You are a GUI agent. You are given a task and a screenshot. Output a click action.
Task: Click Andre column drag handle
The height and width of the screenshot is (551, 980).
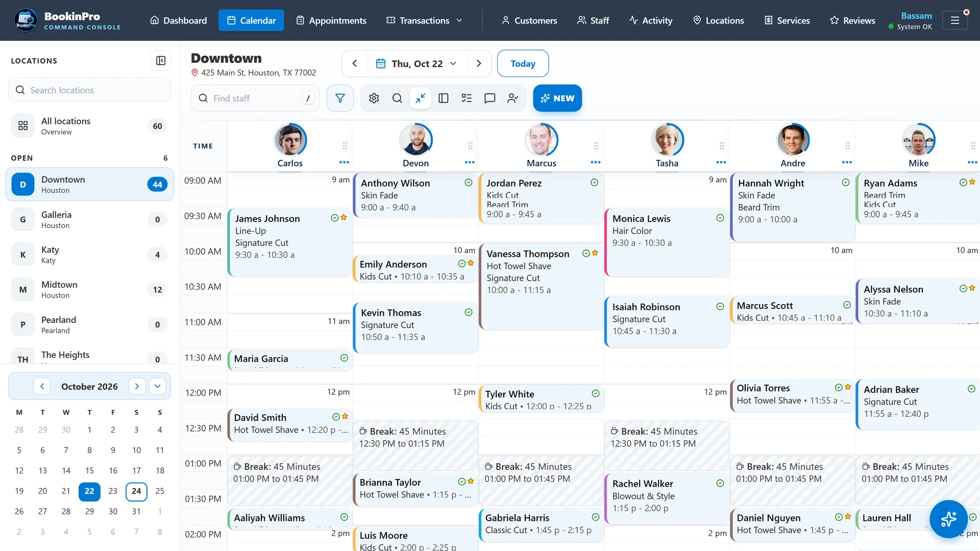click(x=848, y=146)
